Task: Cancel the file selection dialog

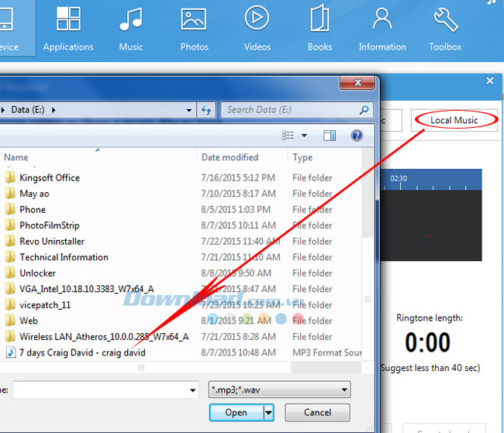Action: (317, 412)
